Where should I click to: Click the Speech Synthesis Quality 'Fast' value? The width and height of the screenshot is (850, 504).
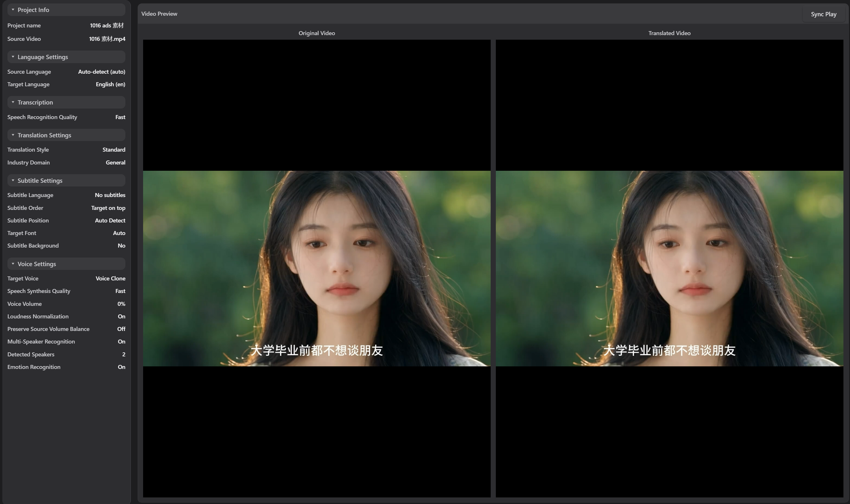[x=120, y=291]
